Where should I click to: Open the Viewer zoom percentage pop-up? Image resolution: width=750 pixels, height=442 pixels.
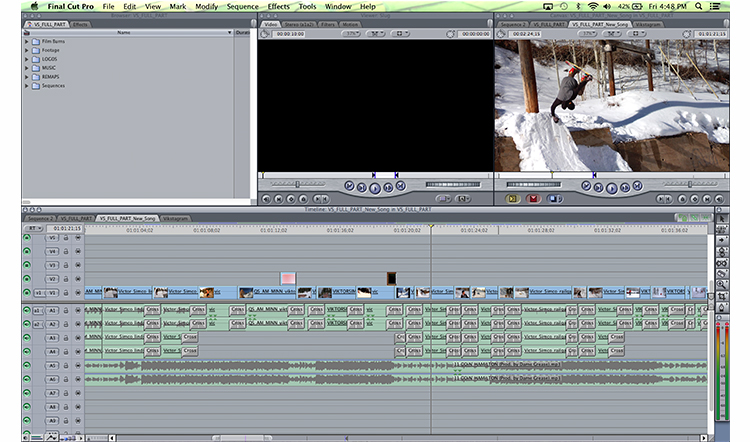click(x=351, y=33)
